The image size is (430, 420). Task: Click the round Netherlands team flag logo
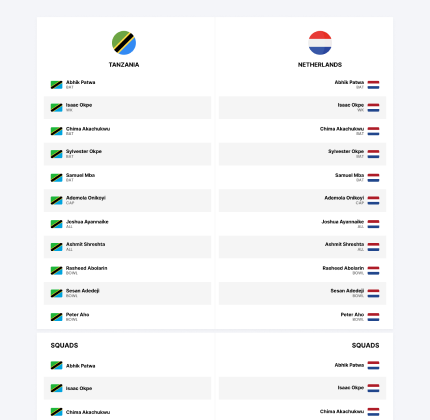point(320,43)
